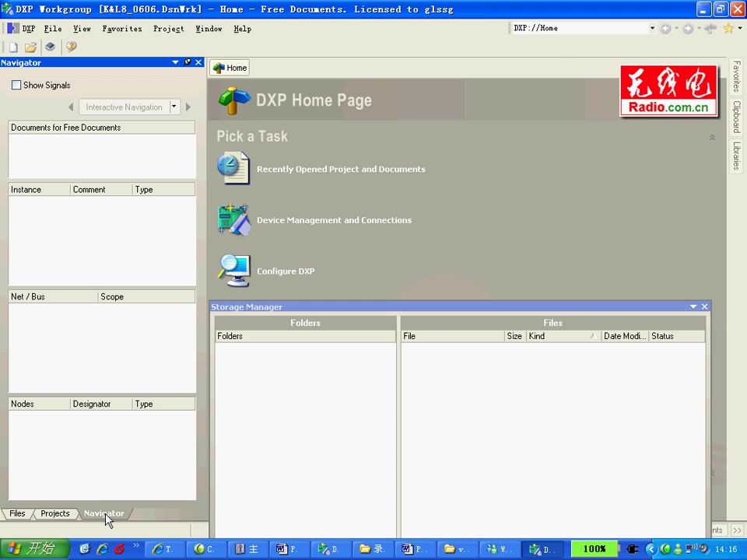
Task: Click the Configure DXP computer icon
Action: point(234,271)
